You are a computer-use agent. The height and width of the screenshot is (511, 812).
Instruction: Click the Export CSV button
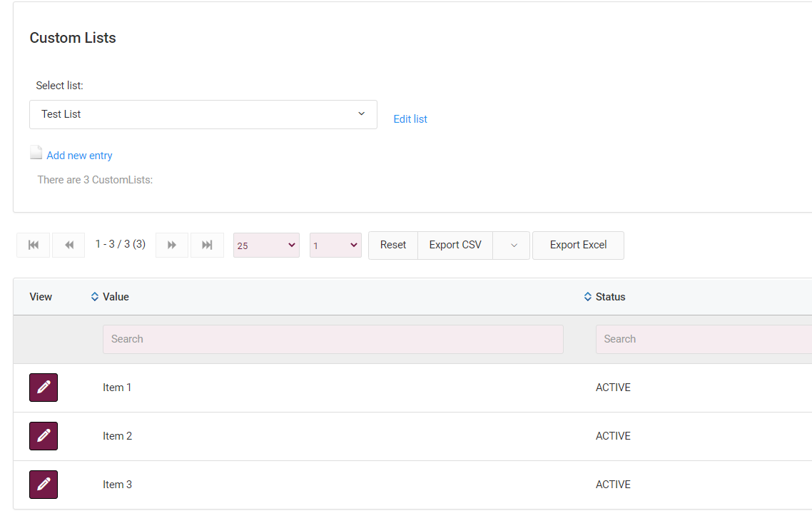pyautogui.click(x=455, y=245)
